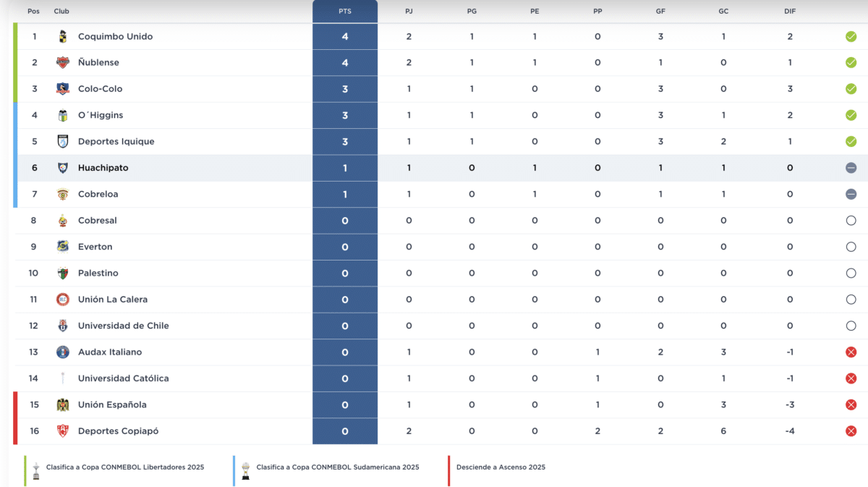Viewport: 868px width, 487px height.
Task: Click the red relegation color bar beside Unión Española
Action: pyautogui.click(x=16, y=405)
